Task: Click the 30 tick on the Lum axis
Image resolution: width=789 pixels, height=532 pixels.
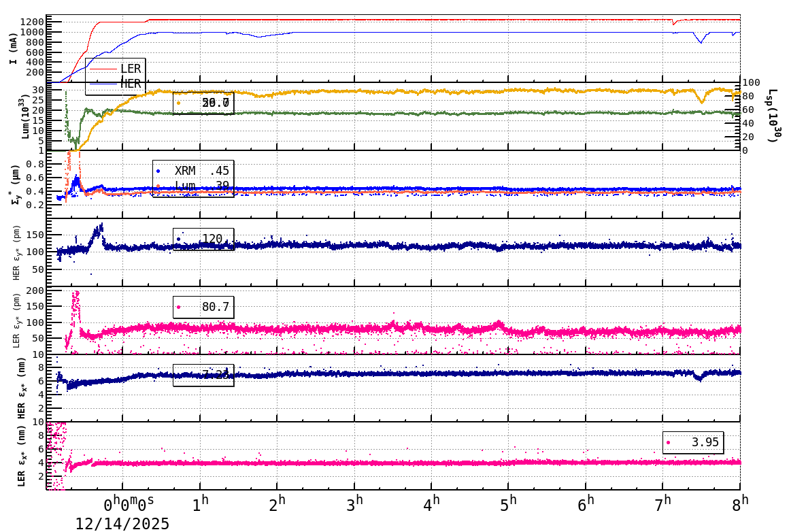Action: (38, 90)
